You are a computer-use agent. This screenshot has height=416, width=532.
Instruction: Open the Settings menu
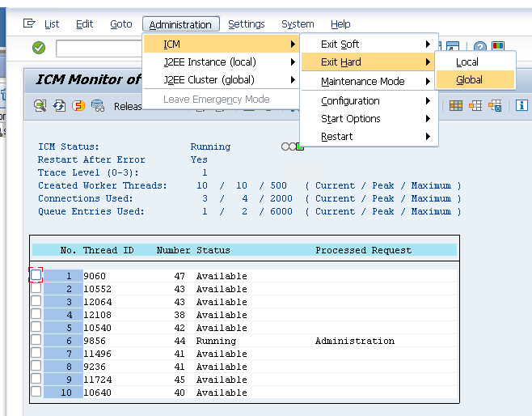(x=246, y=24)
